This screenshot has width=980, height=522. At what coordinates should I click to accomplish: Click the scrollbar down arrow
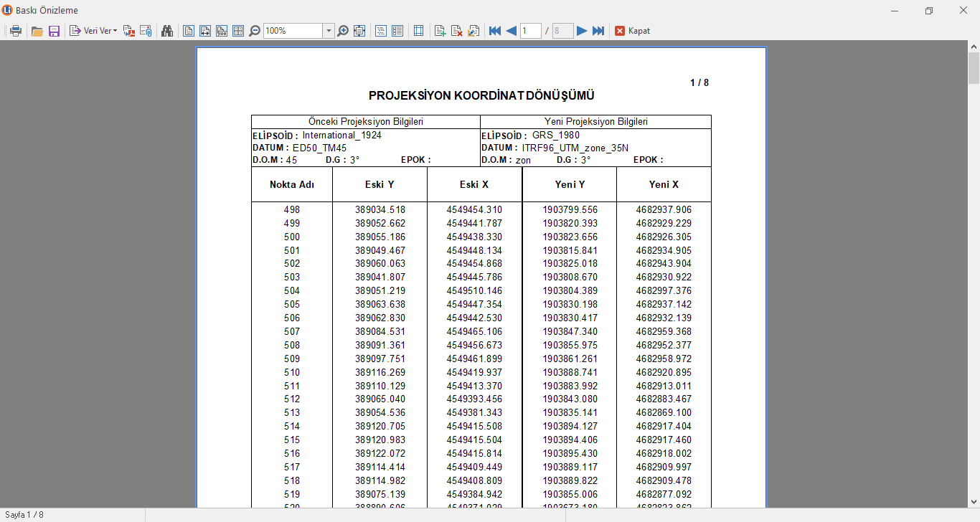click(974, 502)
